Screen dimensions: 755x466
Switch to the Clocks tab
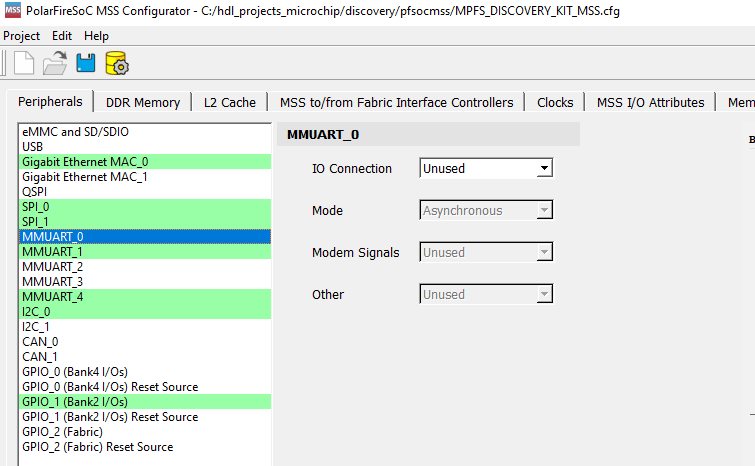[555, 102]
